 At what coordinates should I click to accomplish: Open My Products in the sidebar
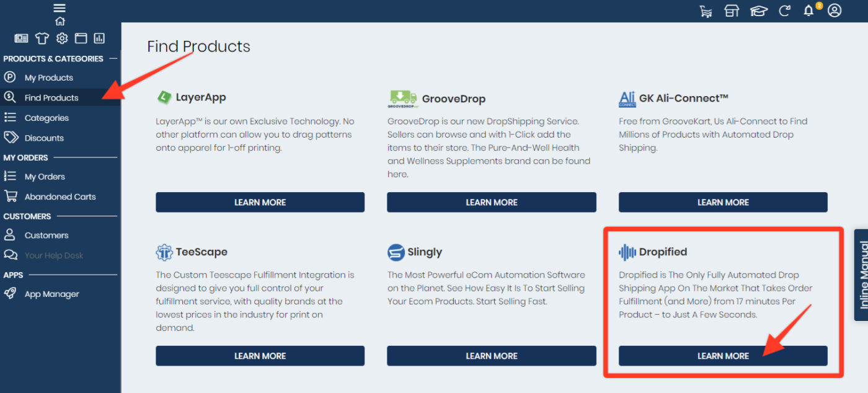(x=60, y=77)
